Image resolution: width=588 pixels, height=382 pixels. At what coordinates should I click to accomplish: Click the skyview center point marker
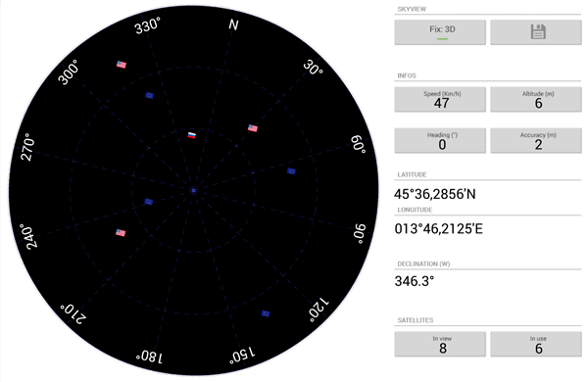(x=193, y=191)
